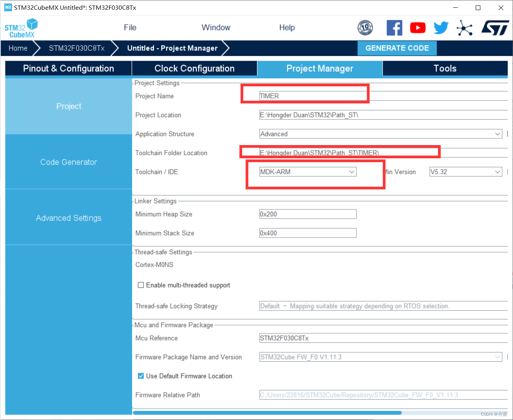Toggle Use Default Firmware Location checkbox
The image size is (513, 420).
pos(141,376)
